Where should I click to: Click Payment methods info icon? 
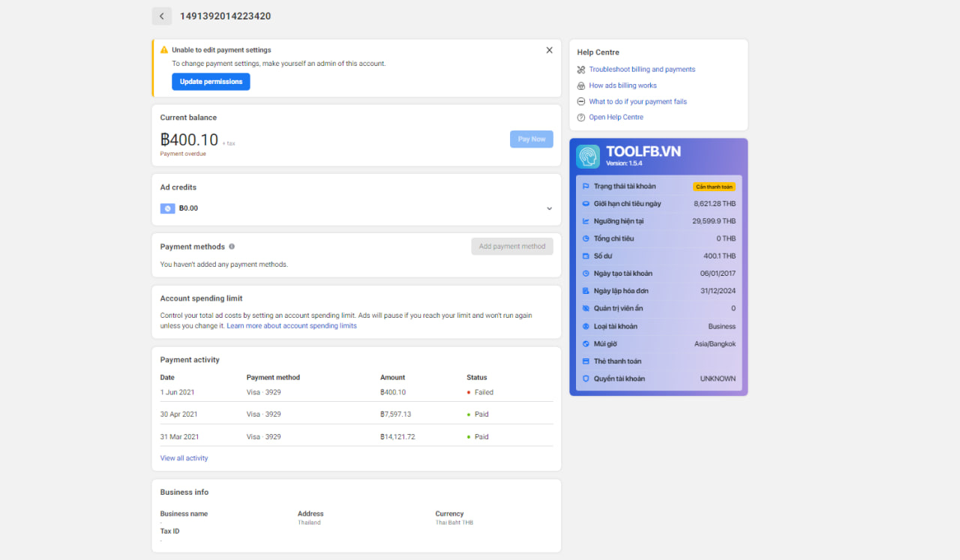coord(232,247)
